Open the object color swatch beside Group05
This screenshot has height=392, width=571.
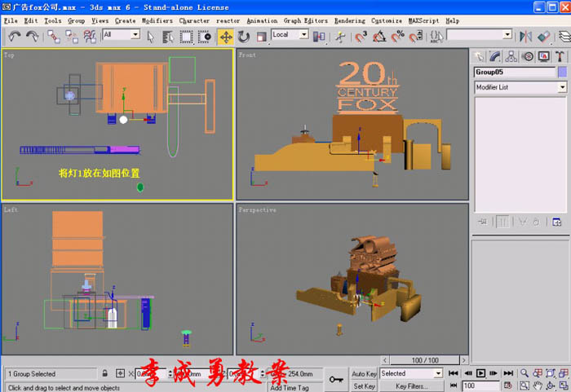(x=562, y=72)
